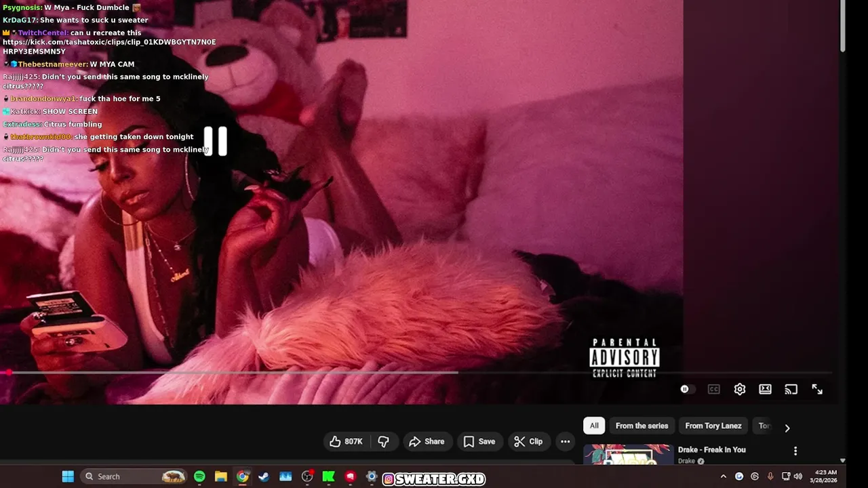Select the From Tory Lanez chip
Image resolution: width=868 pixels, height=488 pixels.
[x=713, y=426]
